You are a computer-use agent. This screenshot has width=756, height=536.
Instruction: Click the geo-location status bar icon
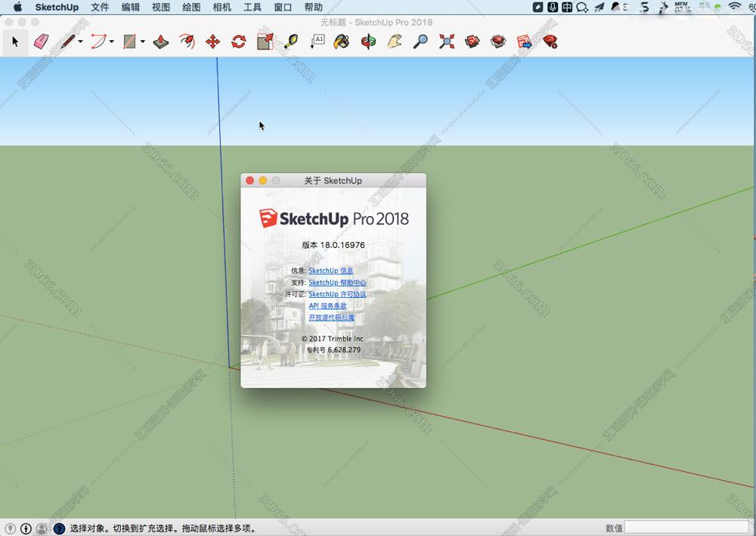(10, 528)
